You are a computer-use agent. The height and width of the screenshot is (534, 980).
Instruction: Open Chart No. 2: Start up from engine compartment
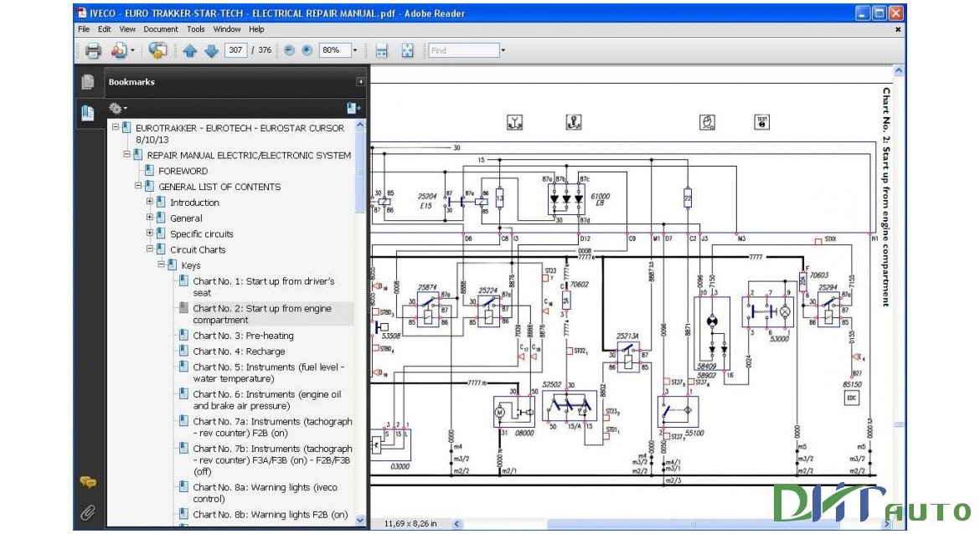262,314
